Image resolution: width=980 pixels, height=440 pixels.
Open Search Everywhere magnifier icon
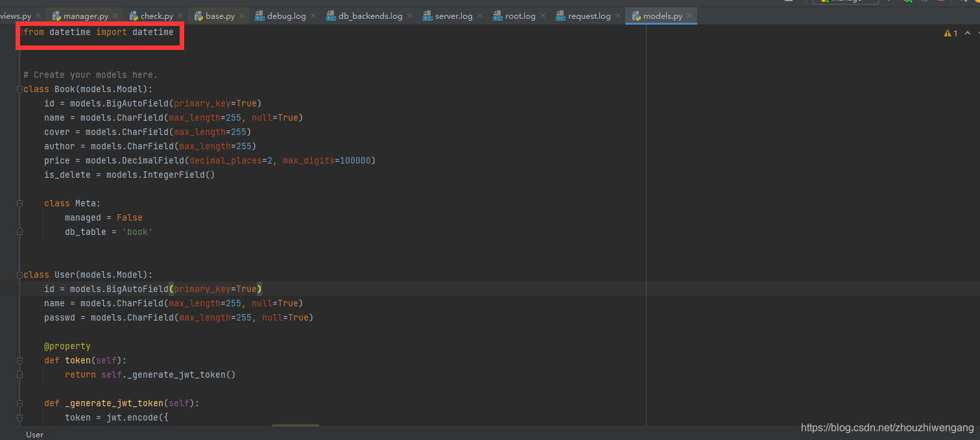click(x=964, y=3)
